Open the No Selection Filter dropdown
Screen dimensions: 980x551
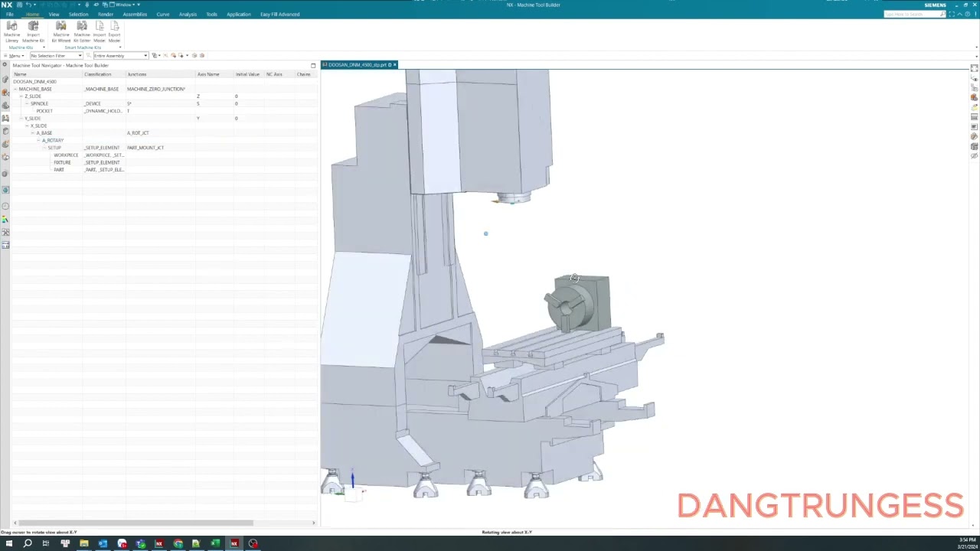(56, 55)
